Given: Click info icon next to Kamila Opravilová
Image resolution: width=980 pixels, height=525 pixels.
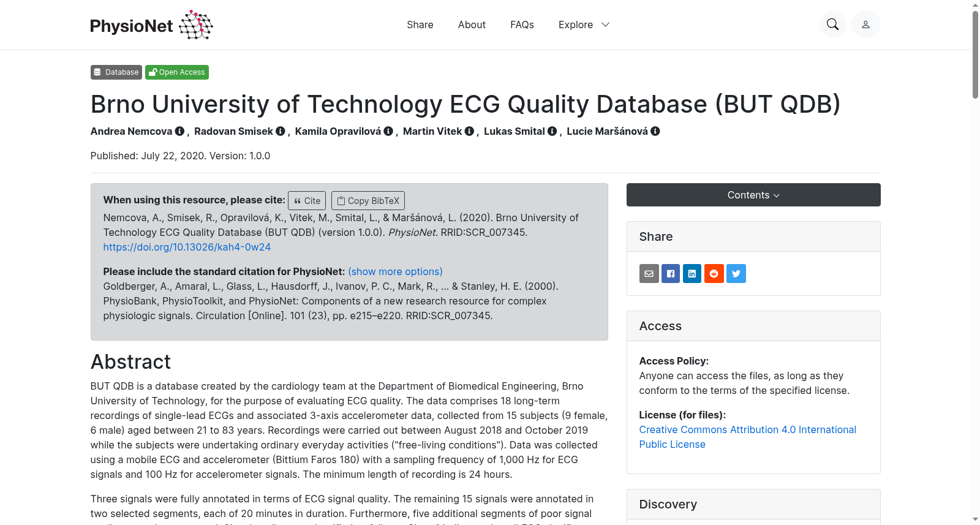Looking at the screenshot, I should [388, 131].
